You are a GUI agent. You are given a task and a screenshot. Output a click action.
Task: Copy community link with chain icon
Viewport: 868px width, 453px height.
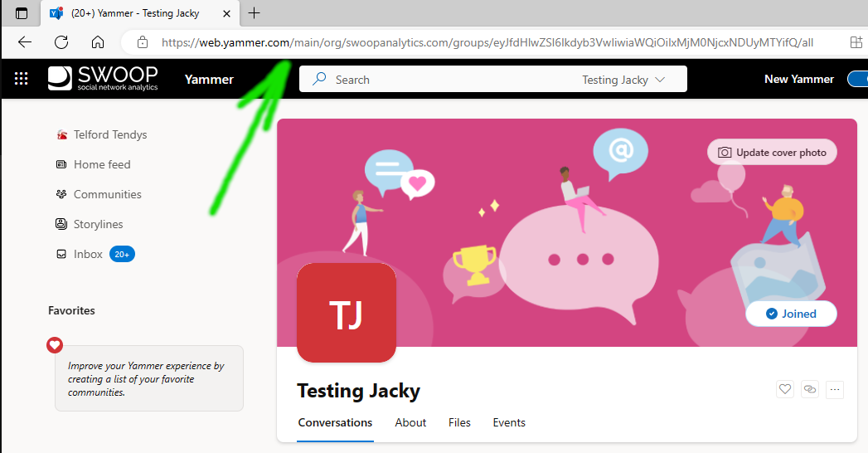coord(810,389)
